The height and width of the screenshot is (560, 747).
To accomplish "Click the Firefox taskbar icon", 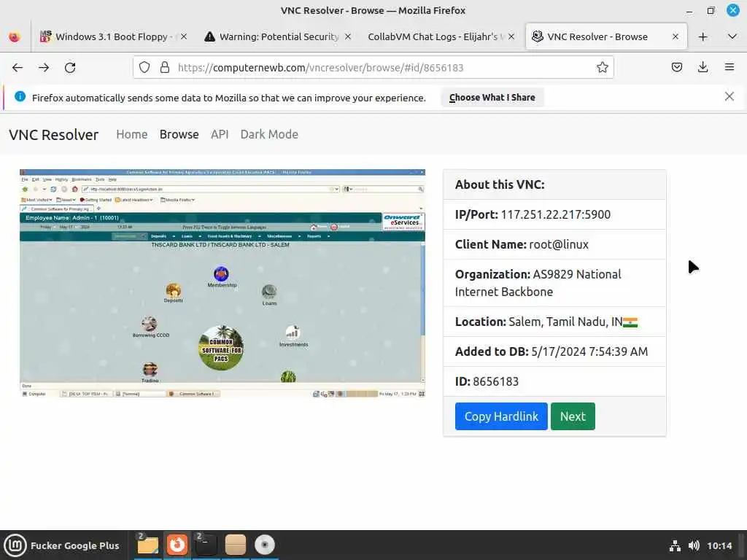I will (x=177, y=545).
